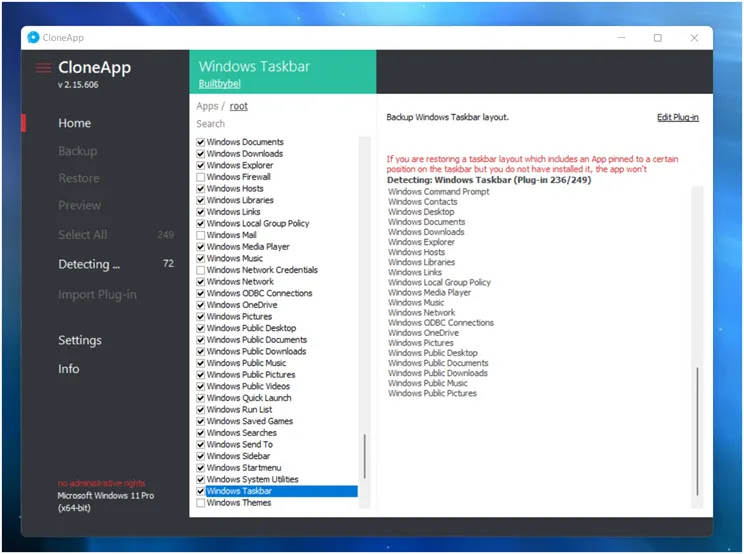Toggle Windows Explorer checkbox
Viewport: 744px width, 554px height.
[201, 166]
